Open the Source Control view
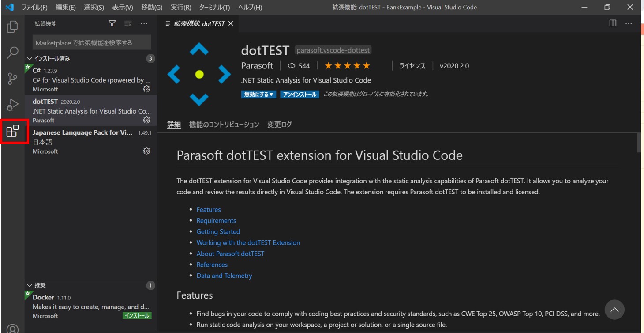 click(x=12, y=79)
